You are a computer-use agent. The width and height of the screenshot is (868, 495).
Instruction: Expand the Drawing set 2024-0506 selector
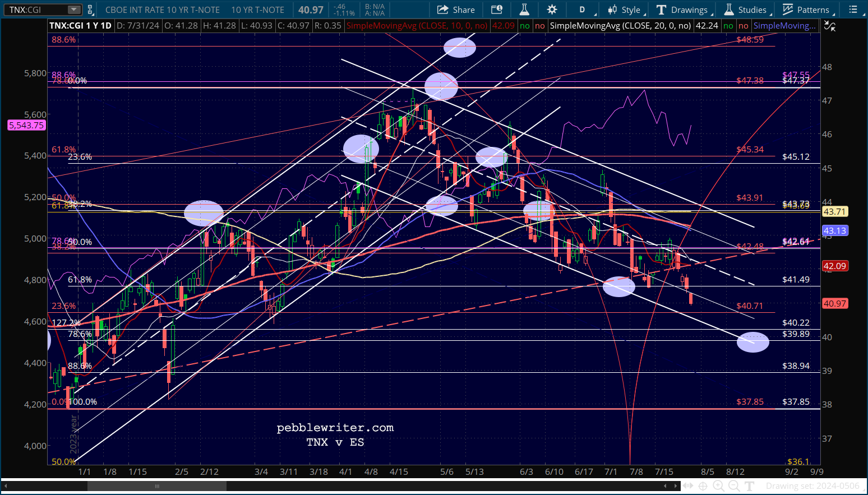[812, 486]
